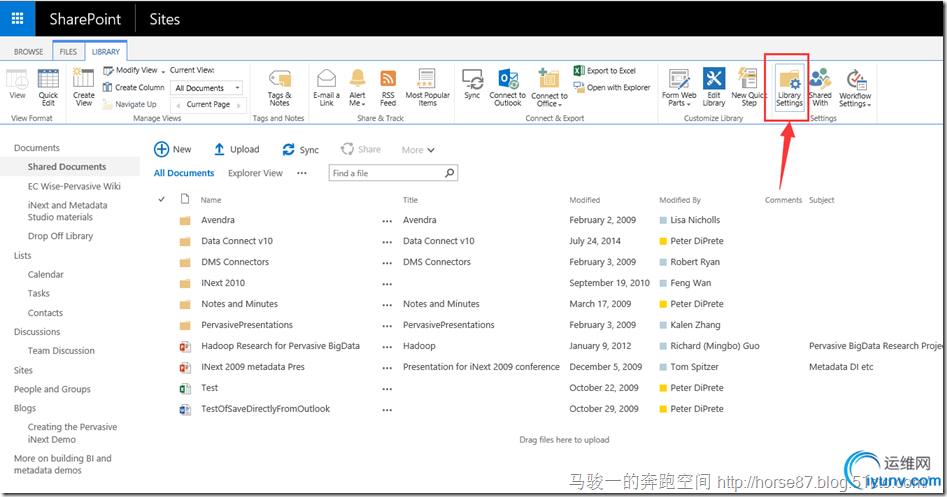947x497 pixels.
Task: Open Drop Off Library in the sidebar
Action: [60, 236]
